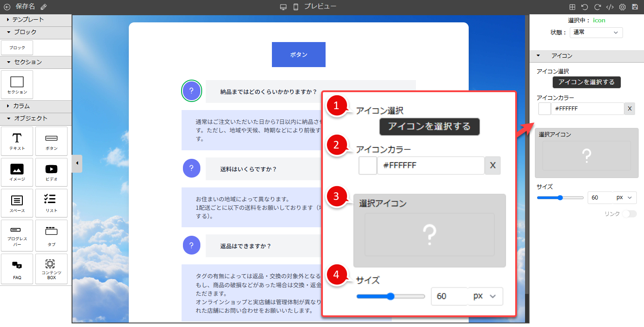Click the white icon color swatch
The height and width of the screenshot is (327, 644).
click(544, 109)
